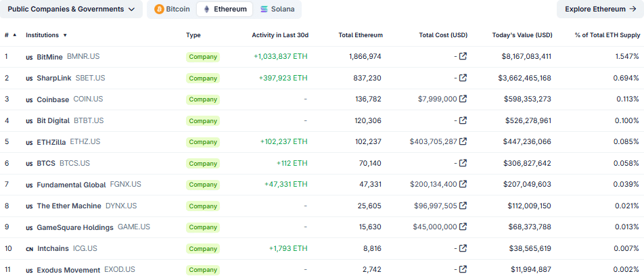644x278 pixels.
Task: Click the Explore Ethereum button
Action: pos(600,9)
